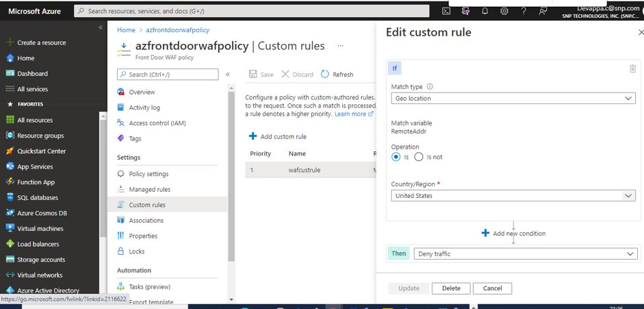Open Locks menu item
Viewport: 644px width, 309px height.
[136, 251]
